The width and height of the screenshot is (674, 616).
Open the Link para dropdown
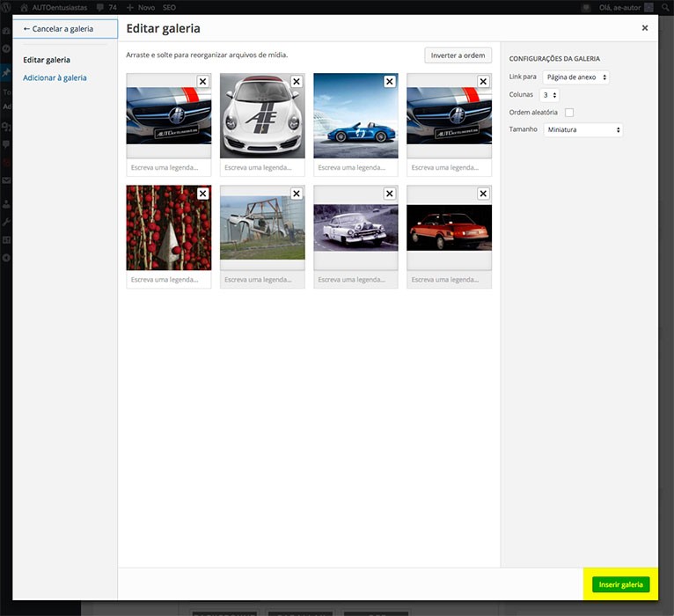pyautogui.click(x=575, y=77)
